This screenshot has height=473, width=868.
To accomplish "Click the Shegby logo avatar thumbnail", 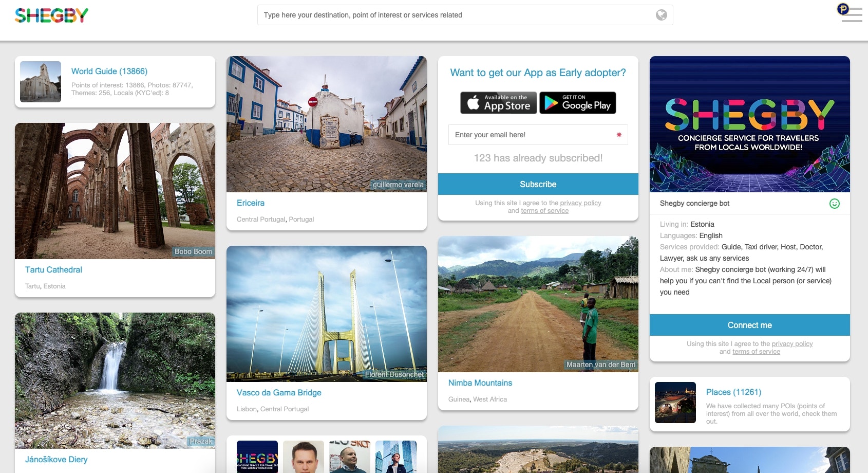I will tap(257, 457).
